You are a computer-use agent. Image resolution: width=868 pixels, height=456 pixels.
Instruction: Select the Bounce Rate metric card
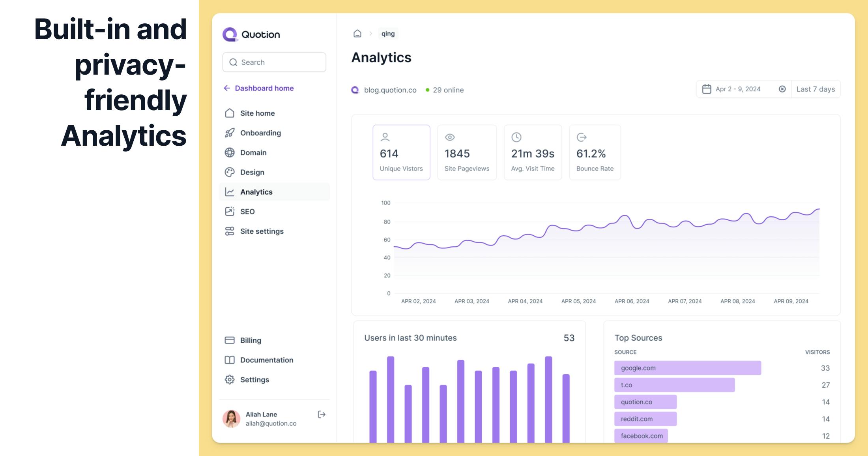[x=595, y=152]
